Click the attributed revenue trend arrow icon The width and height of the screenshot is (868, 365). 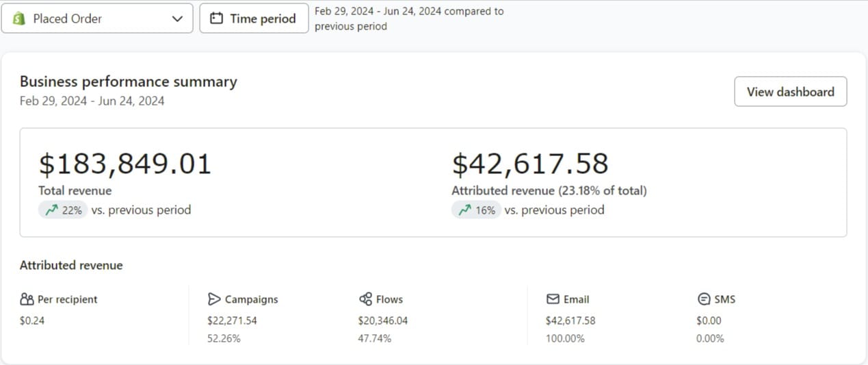464,210
